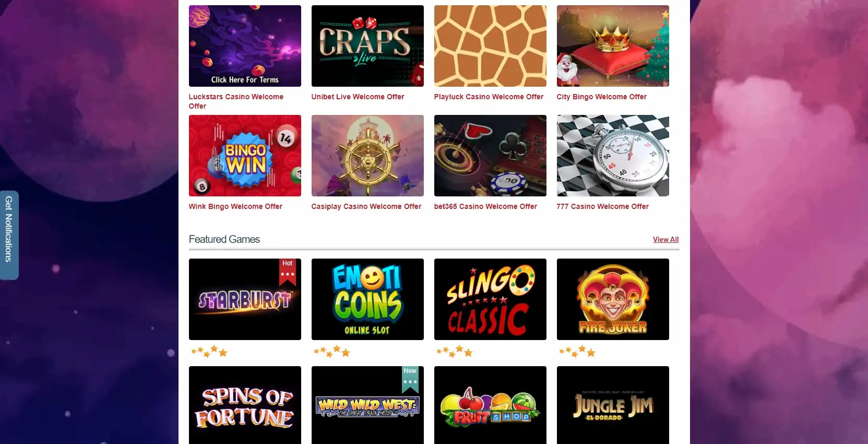Open Luckstars Casino Welcome Offer link

coord(236,101)
